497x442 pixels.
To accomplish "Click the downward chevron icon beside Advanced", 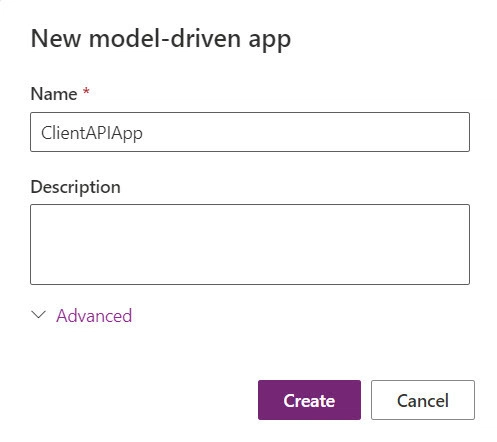I will click(38, 314).
